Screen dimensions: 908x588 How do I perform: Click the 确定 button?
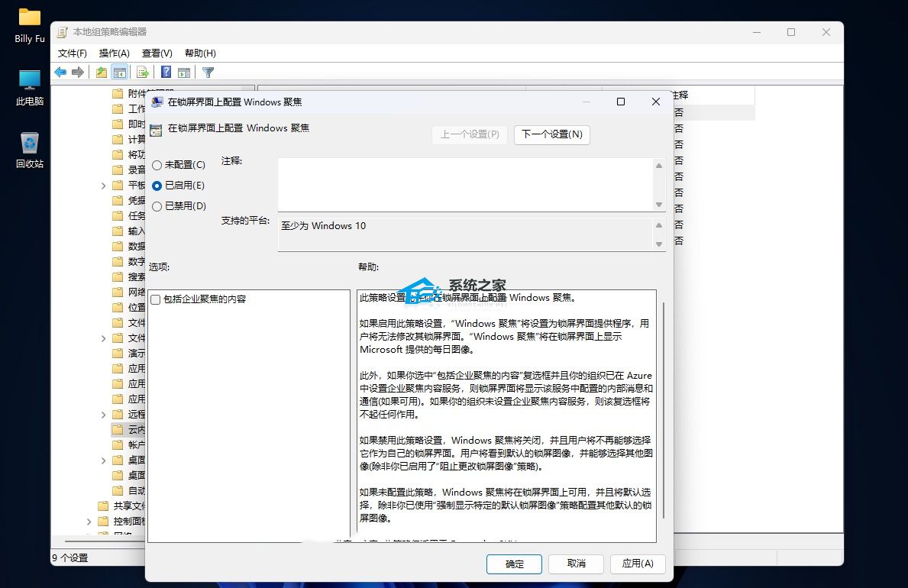(x=514, y=564)
